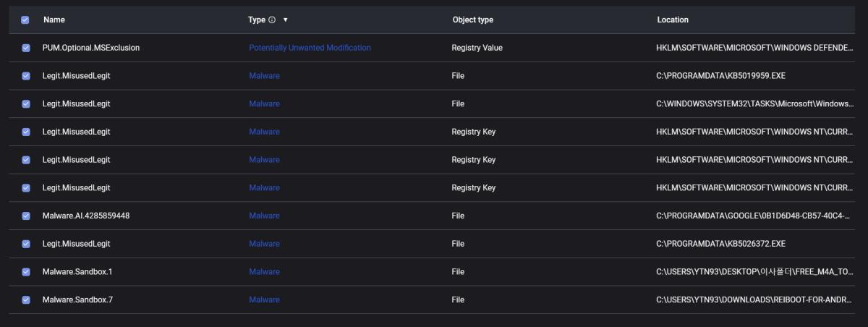
Task: Select the Malware.AI.4285859448 detection name
Action: point(86,216)
